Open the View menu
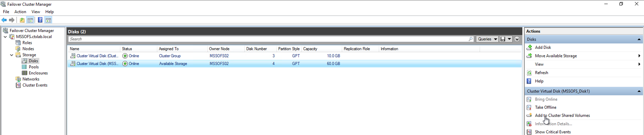 pos(36,12)
